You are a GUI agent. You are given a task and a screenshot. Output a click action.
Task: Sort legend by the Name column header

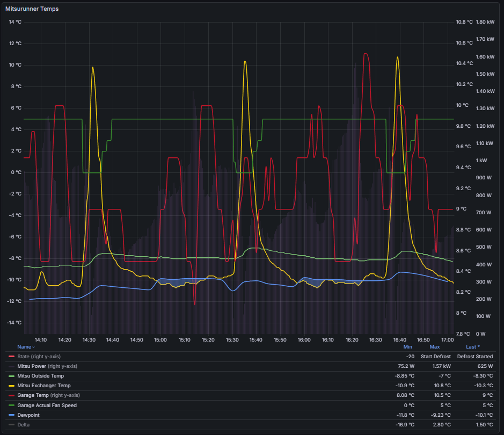point(24,347)
